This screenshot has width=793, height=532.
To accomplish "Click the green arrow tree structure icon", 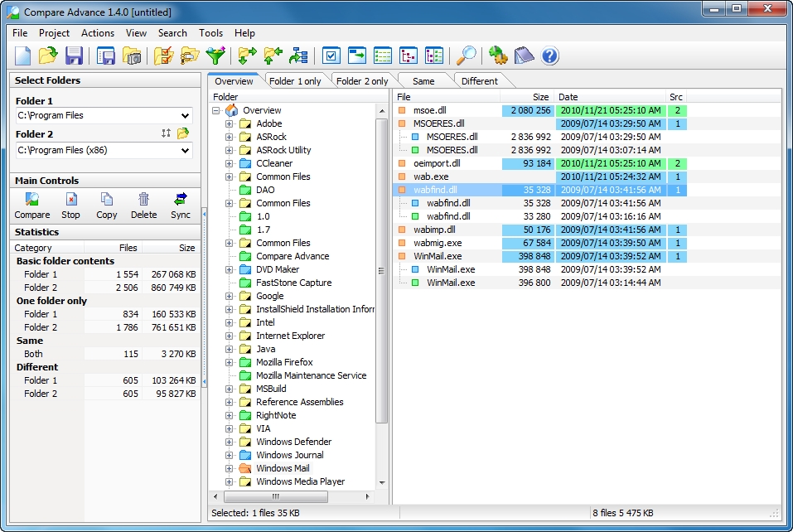I will [x=298, y=56].
